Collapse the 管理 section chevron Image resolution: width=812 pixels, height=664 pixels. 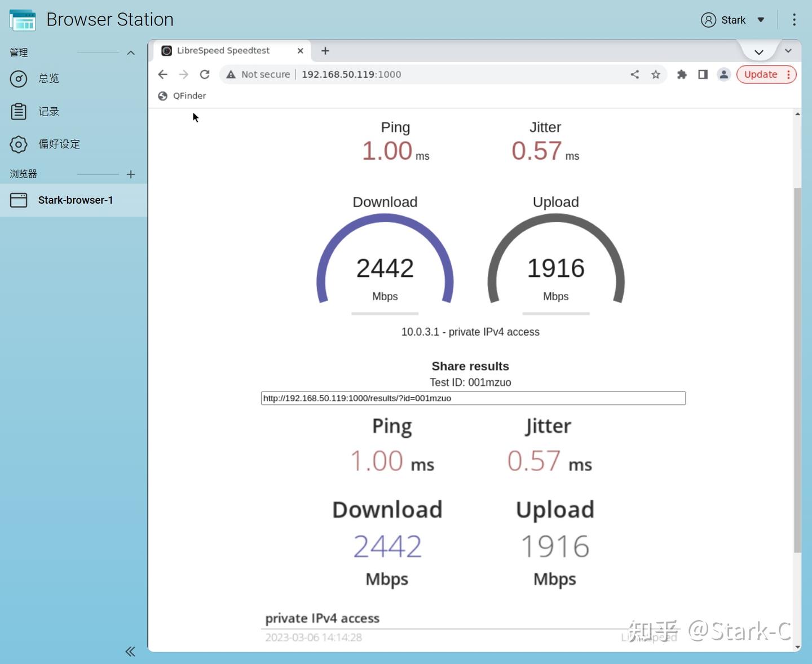coord(131,52)
